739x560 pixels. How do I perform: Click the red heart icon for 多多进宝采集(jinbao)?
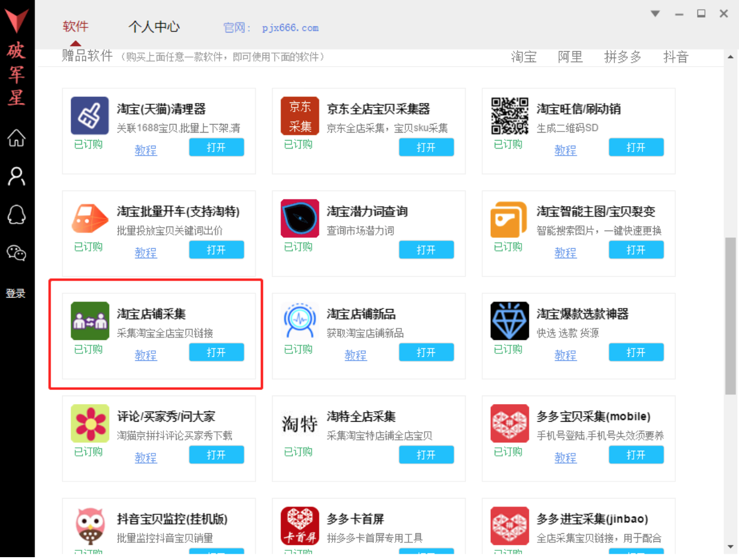[510, 525]
